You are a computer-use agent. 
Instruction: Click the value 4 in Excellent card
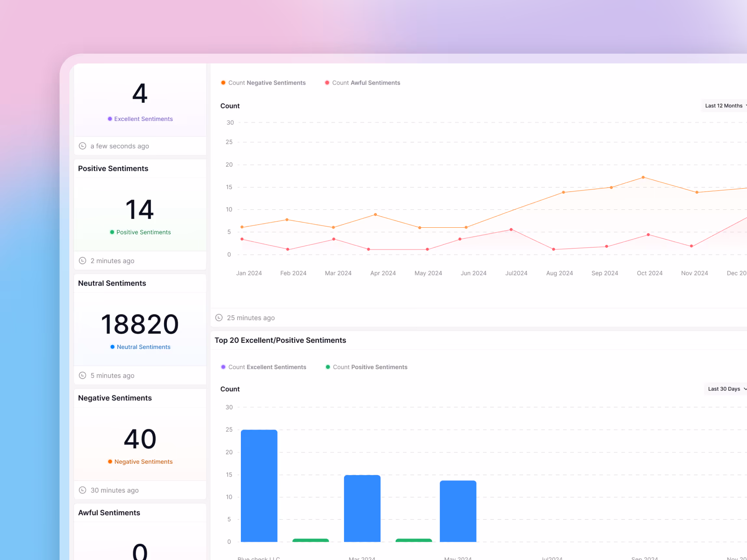coord(140,93)
